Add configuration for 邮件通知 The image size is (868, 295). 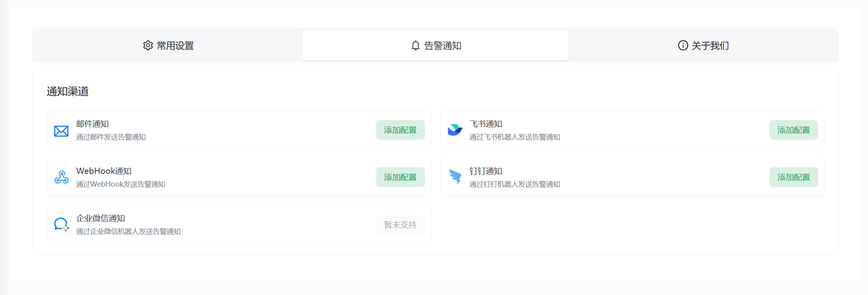point(400,130)
